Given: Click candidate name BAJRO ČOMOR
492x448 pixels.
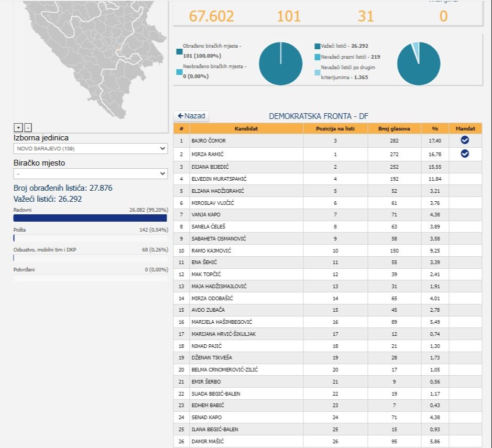Looking at the screenshot, I should pos(209,141).
